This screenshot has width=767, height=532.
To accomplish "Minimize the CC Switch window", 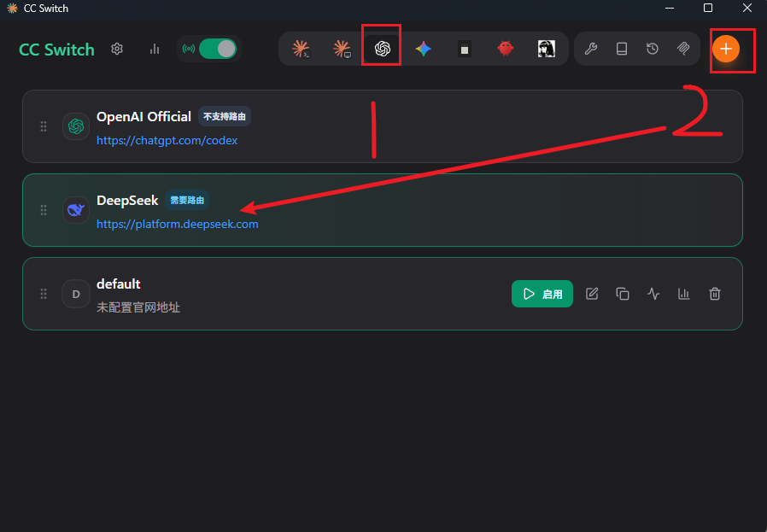I will pyautogui.click(x=670, y=9).
